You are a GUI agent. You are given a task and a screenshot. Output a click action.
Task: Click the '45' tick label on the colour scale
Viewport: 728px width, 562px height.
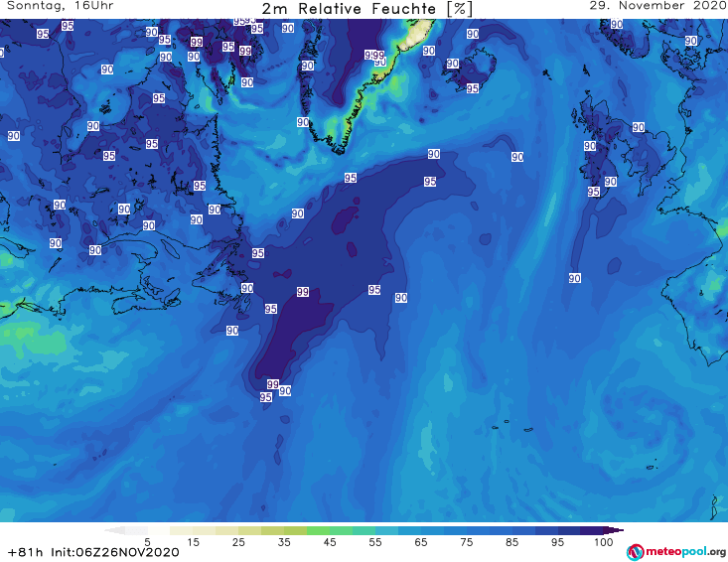click(x=330, y=542)
